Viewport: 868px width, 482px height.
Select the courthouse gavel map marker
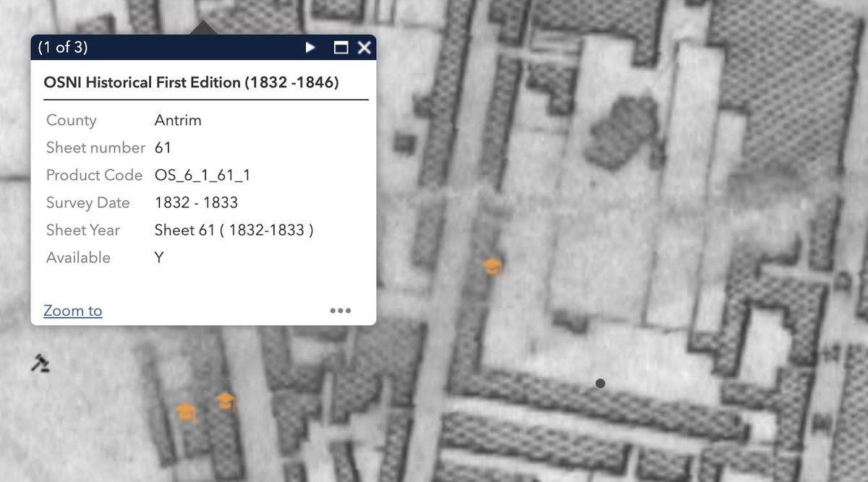40,363
